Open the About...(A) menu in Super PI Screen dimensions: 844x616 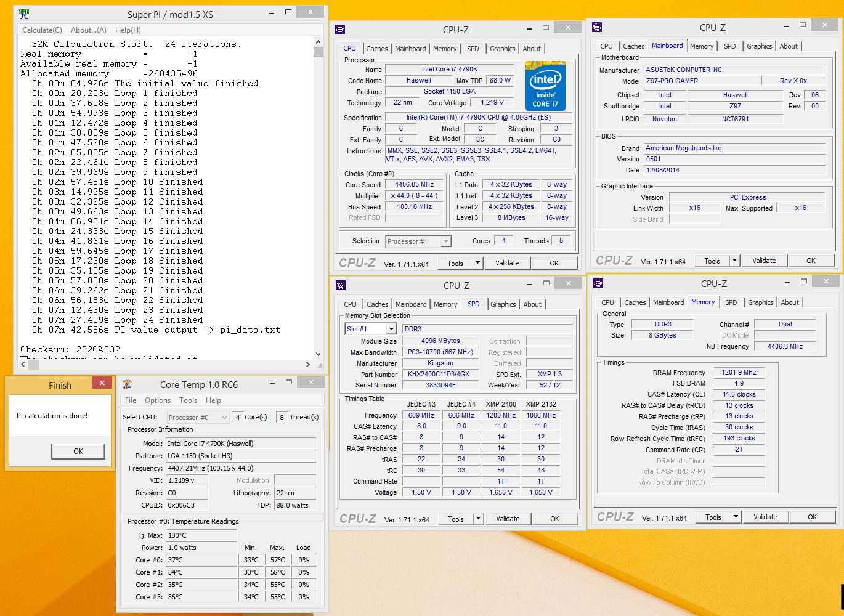tap(89, 30)
